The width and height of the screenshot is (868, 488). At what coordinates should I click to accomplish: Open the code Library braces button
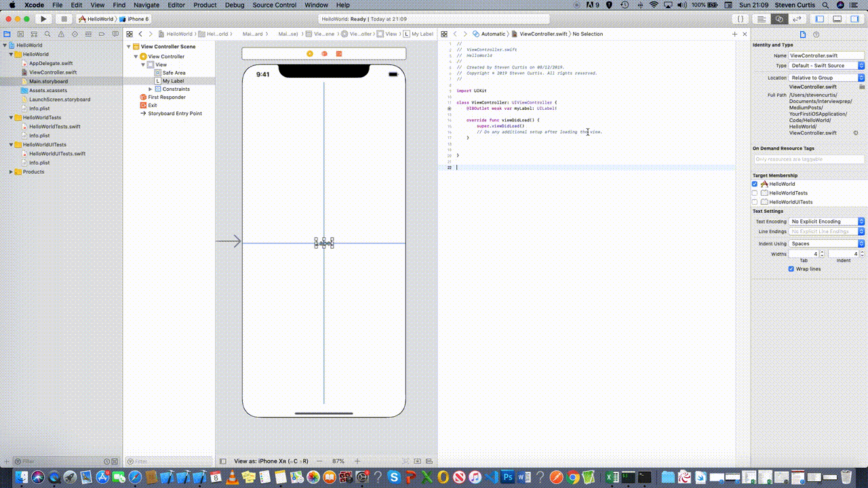(742, 19)
